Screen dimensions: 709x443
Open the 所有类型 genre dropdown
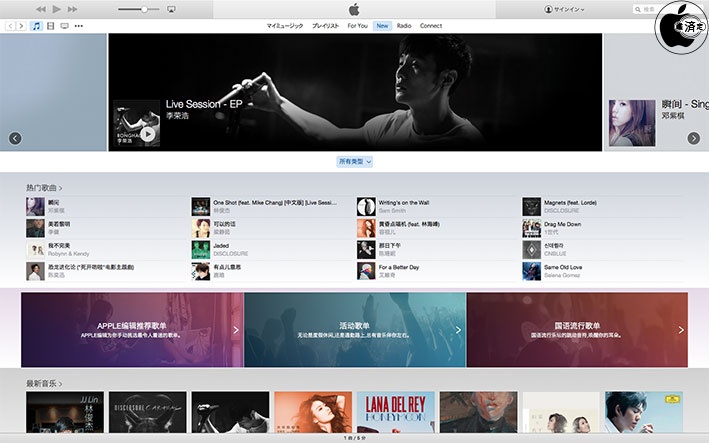click(x=354, y=161)
